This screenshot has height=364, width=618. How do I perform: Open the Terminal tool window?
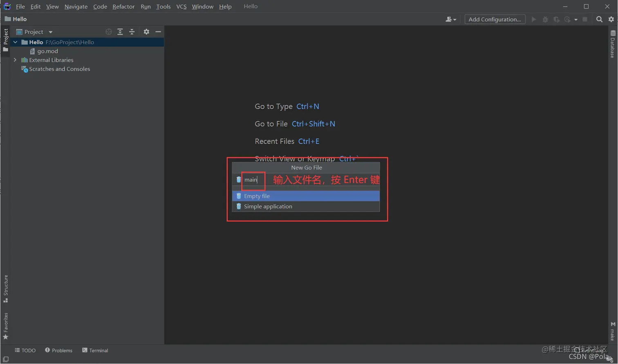(x=95, y=351)
